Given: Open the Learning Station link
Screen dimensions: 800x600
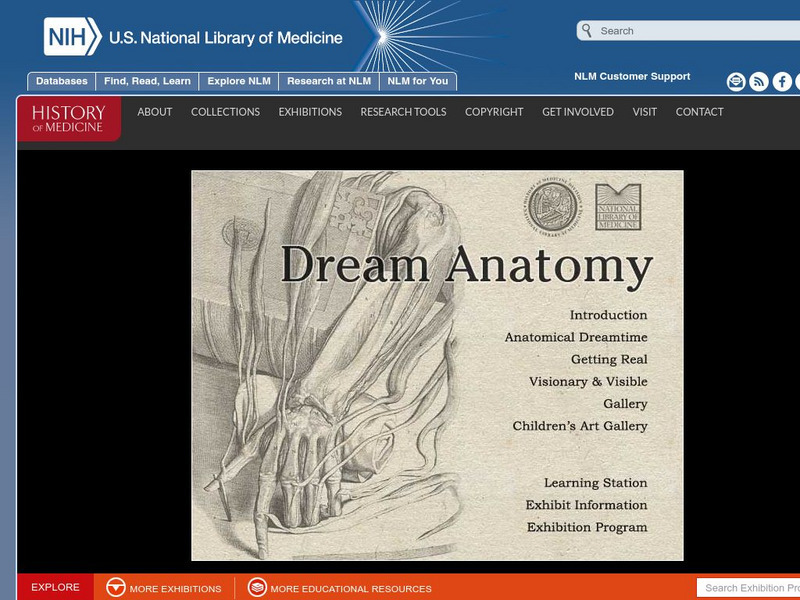Looking at the screenshot, I should [x=595, y=483].
